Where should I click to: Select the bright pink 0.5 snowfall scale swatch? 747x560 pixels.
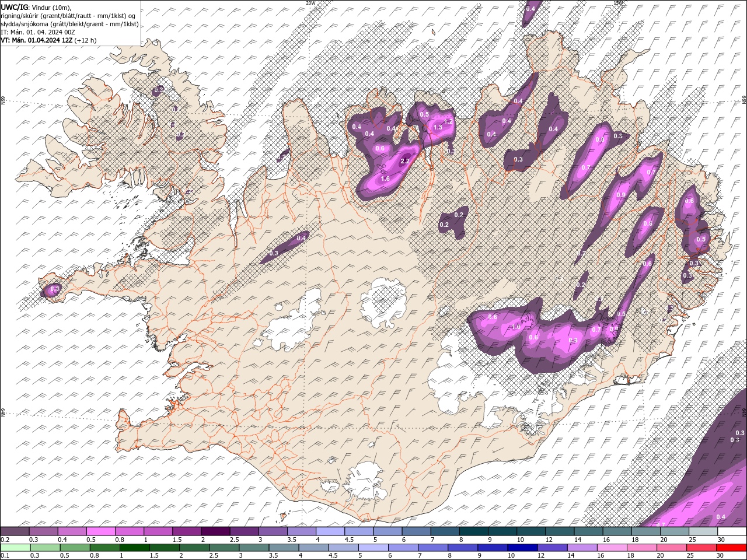click(100, 531)
